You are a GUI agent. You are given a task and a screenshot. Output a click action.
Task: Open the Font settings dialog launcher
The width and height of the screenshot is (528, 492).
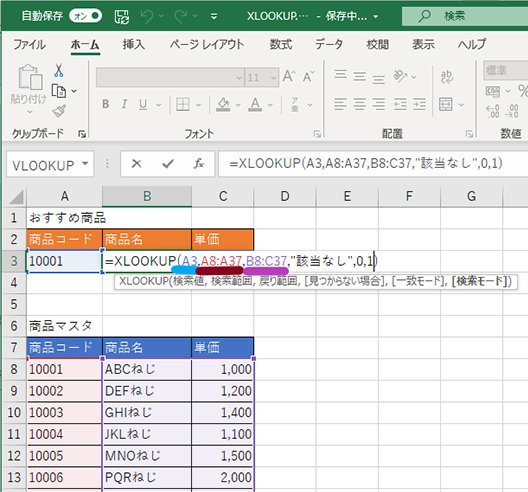[x=317, y=134]
